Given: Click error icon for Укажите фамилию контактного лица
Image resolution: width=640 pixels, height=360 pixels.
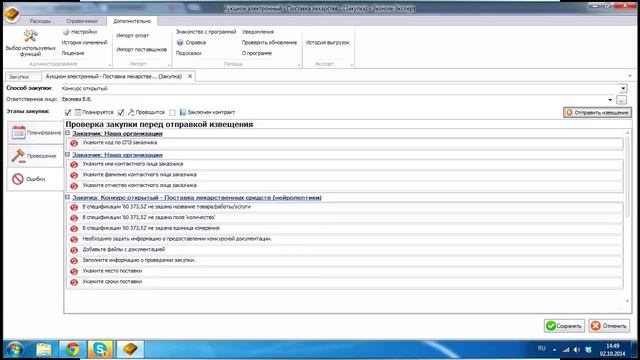Looking at the screenshot, I should click(x=74, y=175).
